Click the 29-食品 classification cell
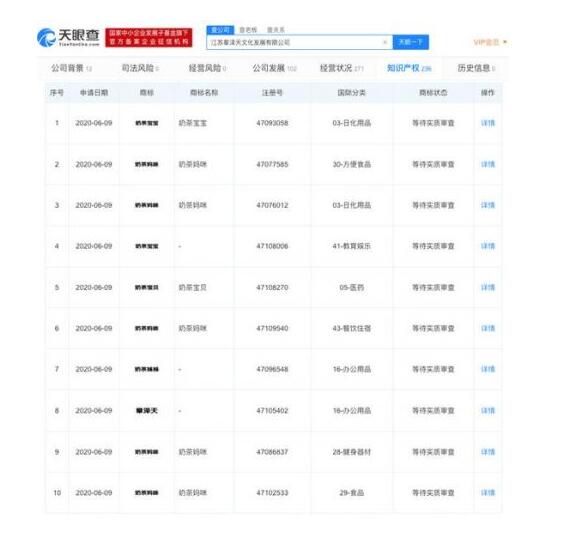Image resolution: width=577 pixels, height=538 pixels. coord(351,492)
